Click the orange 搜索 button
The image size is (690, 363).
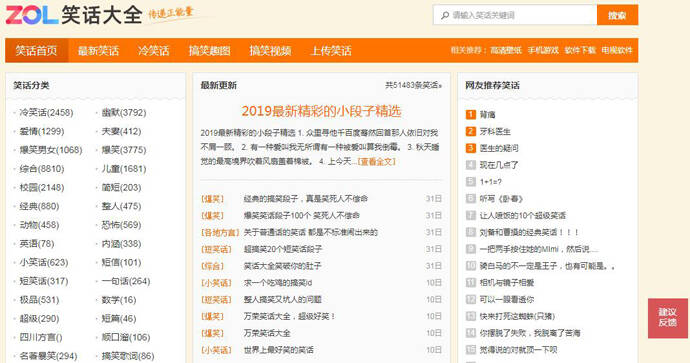pos(617,15)
